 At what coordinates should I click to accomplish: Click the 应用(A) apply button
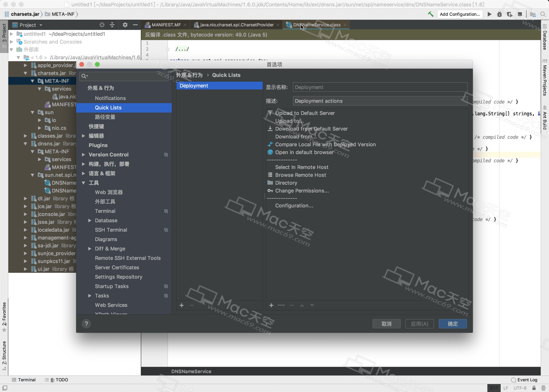[420, 324]
